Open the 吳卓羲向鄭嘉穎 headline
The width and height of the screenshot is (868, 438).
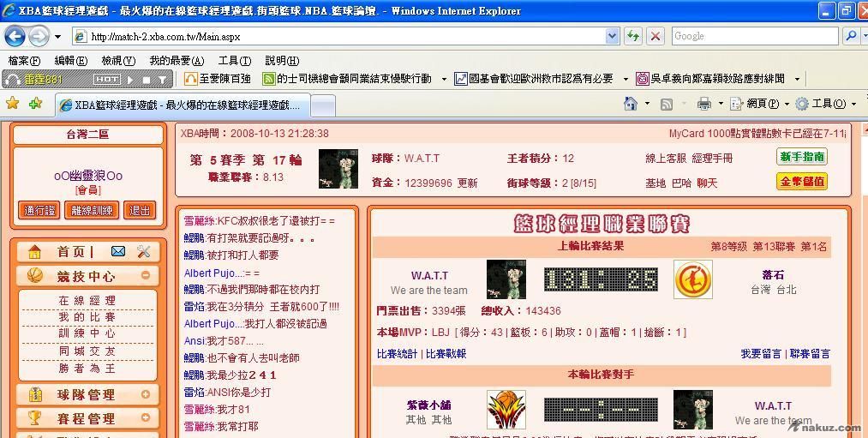click(710, 79)
